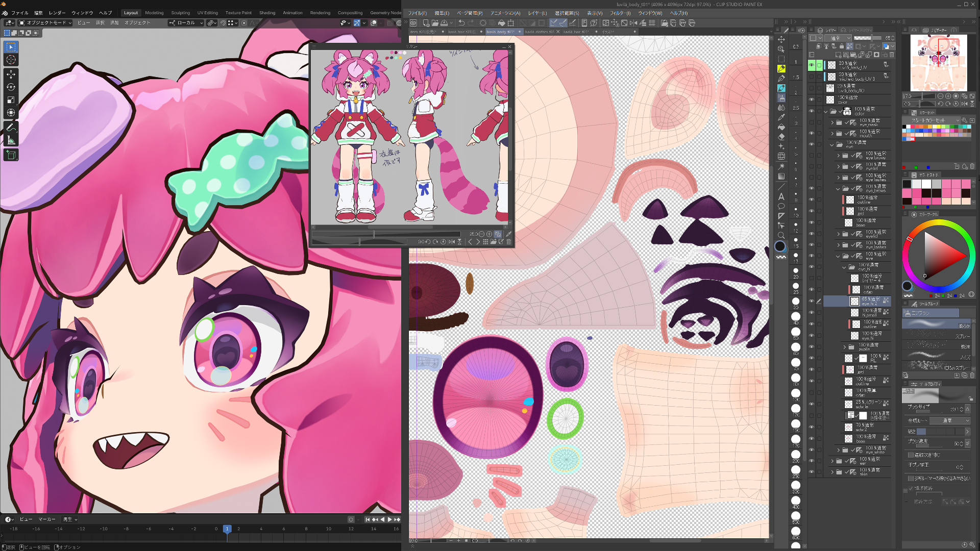The height and width of the screenshot is (551, 980).
Task: Pick the yellow-highlighted Pen tool
Action: 781,69
